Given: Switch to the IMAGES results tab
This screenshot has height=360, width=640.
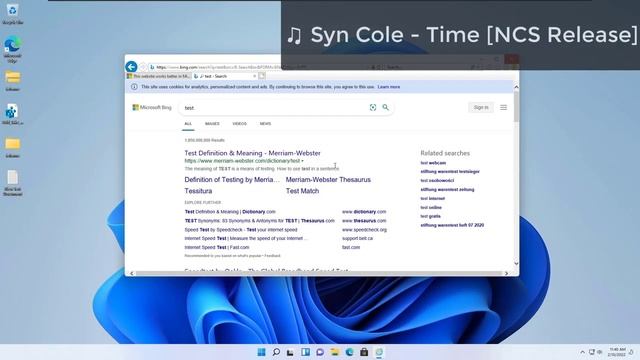Looking at the screenshot, I should 212,124.
